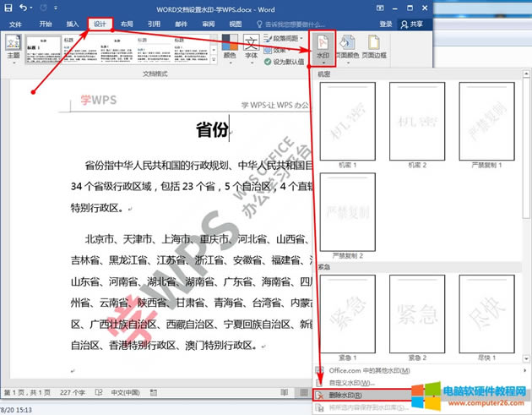Click the 共享 (Share) button
The height and width of the screenshot is (415, 532).
pyautogui.click(x=414, y=25)
